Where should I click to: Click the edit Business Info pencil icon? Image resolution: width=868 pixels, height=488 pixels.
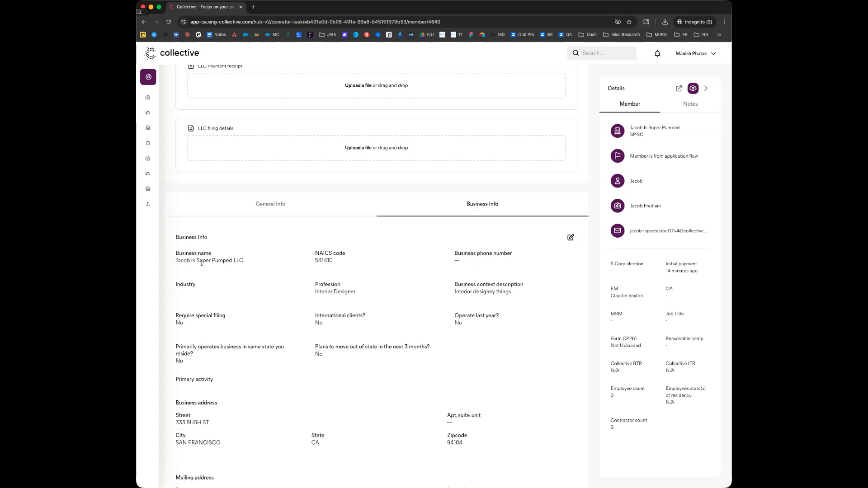click(x=571, y=237)
